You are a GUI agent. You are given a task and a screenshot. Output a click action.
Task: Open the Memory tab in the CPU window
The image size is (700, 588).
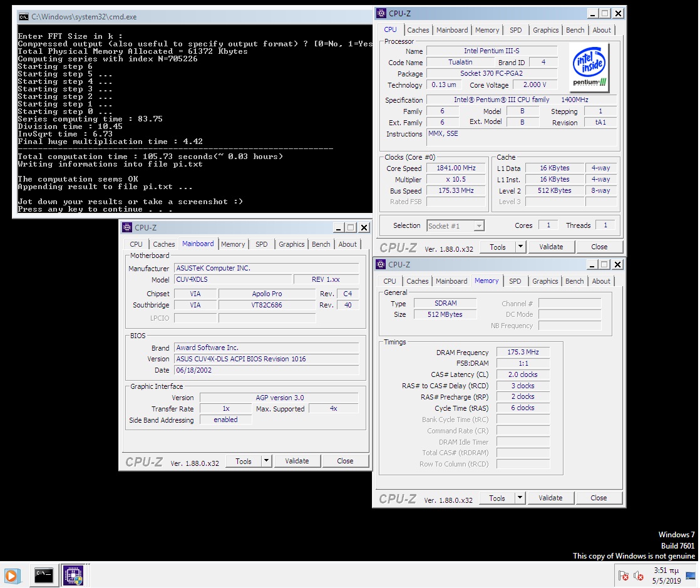[487, 30]
